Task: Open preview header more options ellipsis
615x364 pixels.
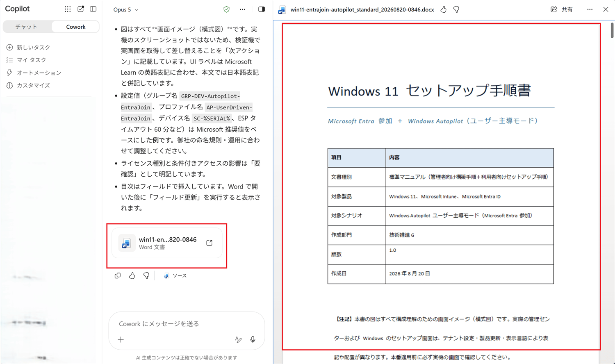Action: point(590,9)
